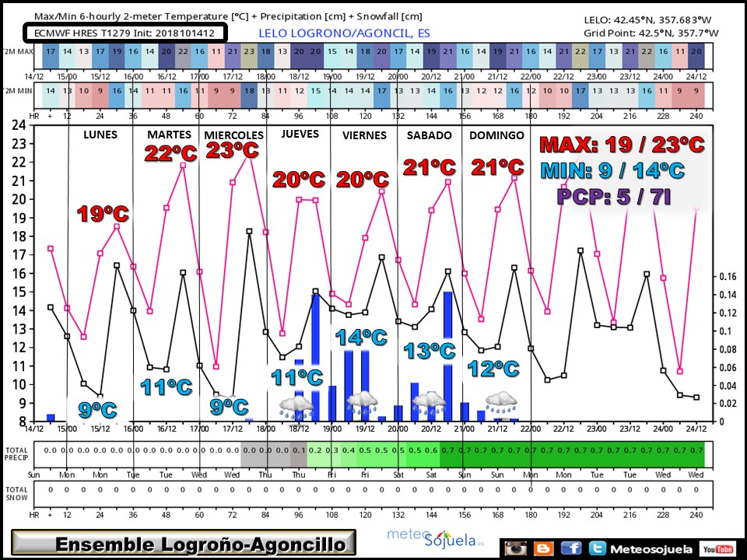
Task: Click the VIERNES day label
Action: coord(364,135)
